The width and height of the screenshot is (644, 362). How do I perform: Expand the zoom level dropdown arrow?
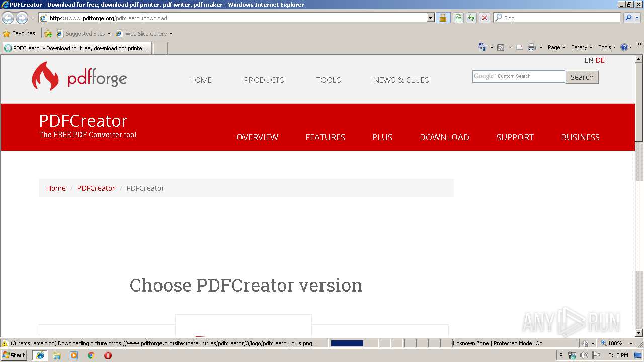[x=631, y=343]
